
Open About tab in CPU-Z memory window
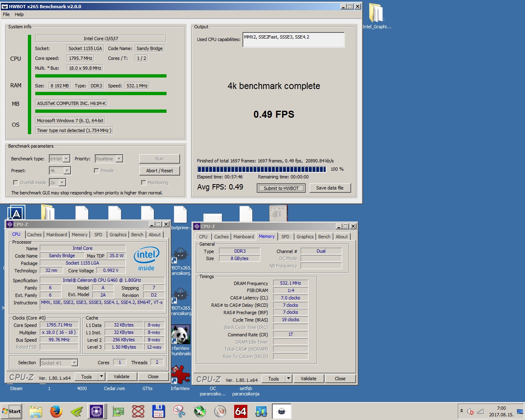[342, 237]
